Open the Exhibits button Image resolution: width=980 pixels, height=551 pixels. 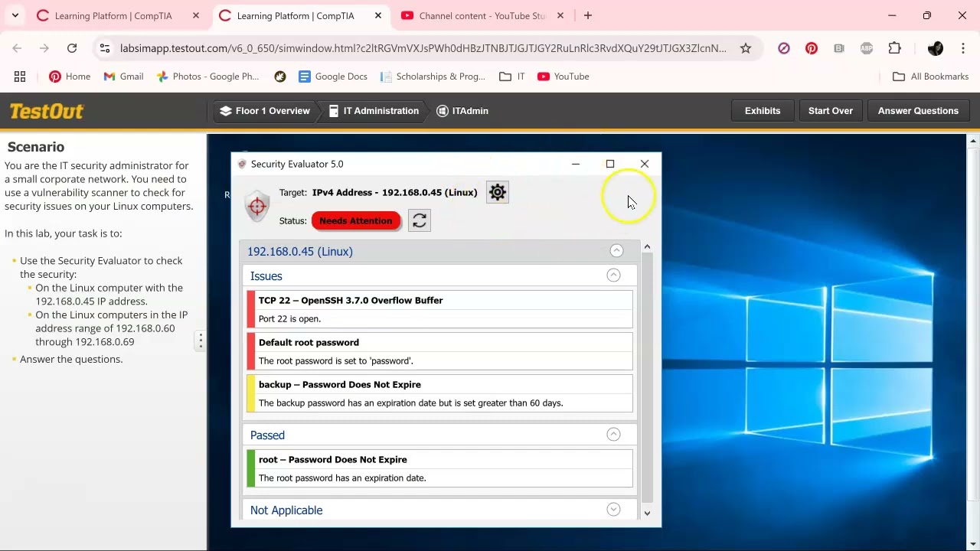(x=763, y=111)
